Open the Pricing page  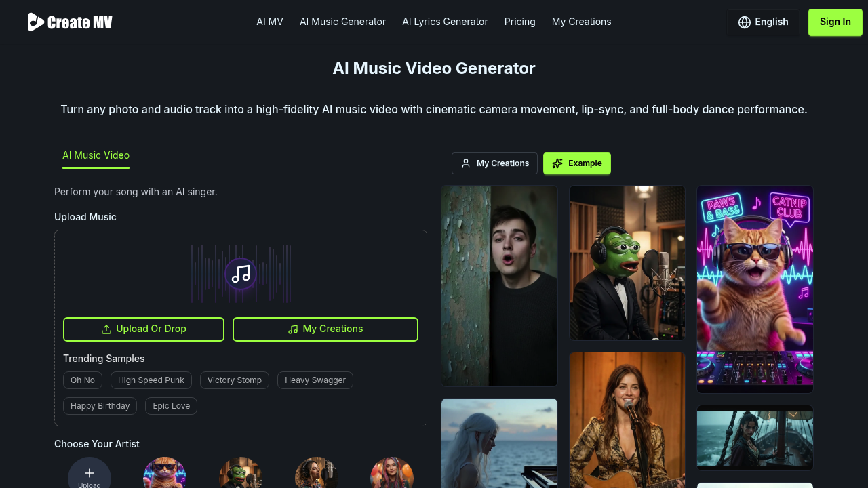click(519, 22)
